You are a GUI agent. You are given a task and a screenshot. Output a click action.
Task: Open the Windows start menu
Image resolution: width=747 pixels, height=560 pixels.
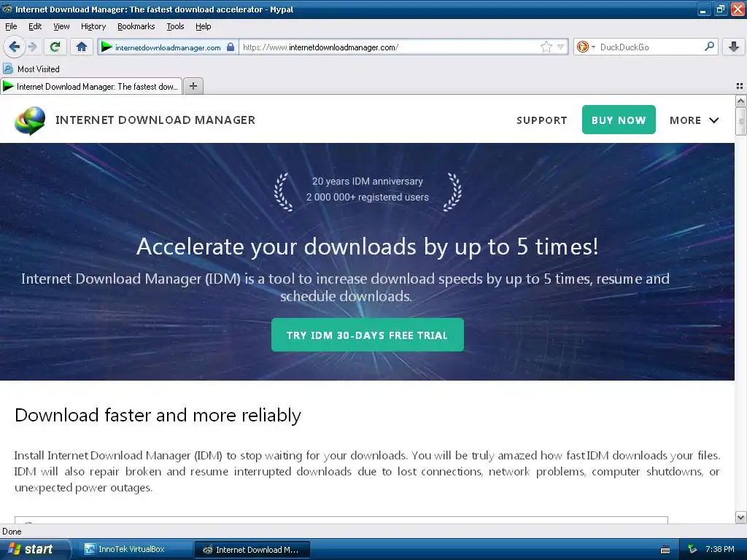34,549
